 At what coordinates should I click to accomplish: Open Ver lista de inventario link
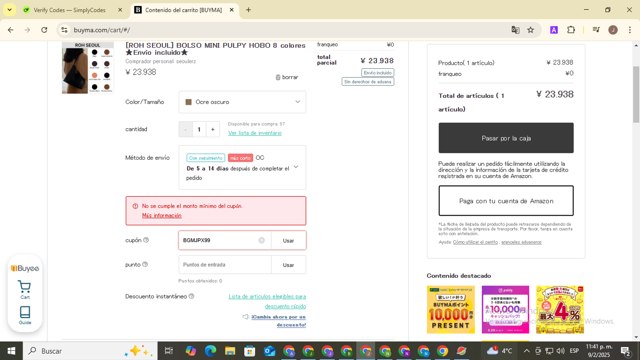(255, 133)
